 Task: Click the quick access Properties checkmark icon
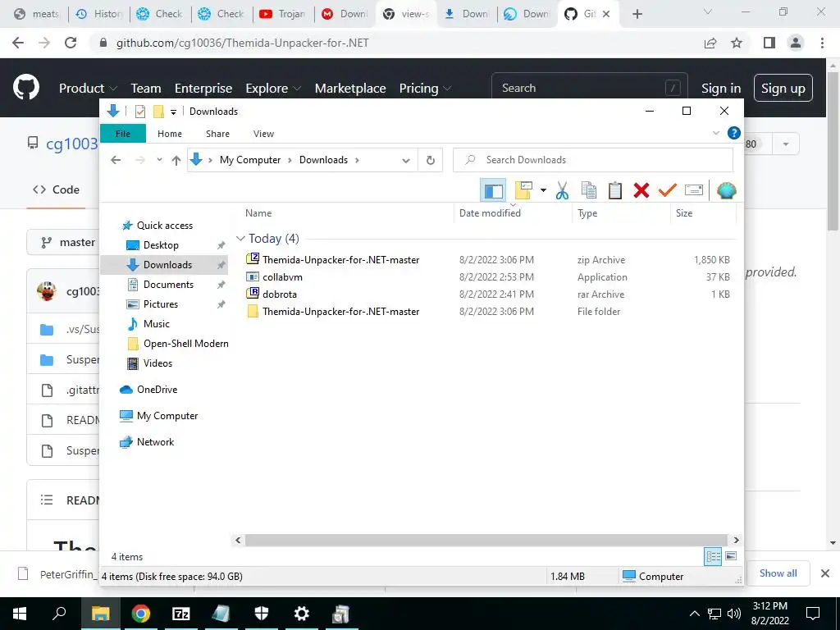click(x=140, y=112)
